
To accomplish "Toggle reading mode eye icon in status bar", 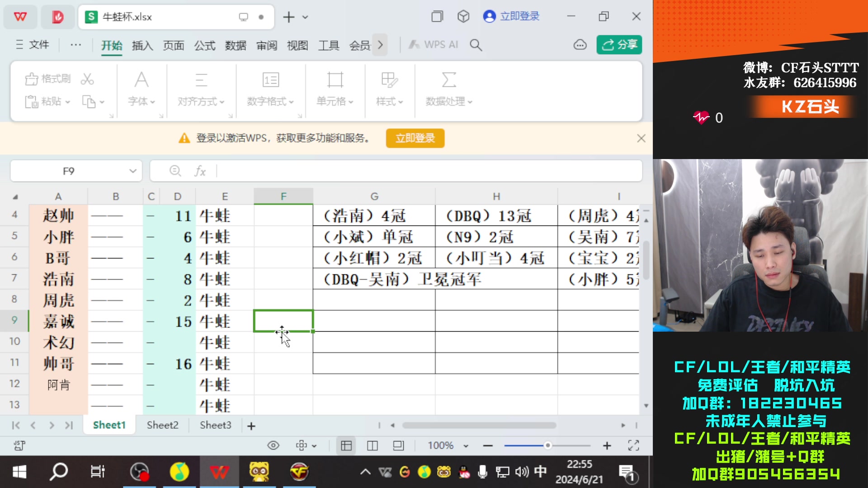I will tap(273, 446).
